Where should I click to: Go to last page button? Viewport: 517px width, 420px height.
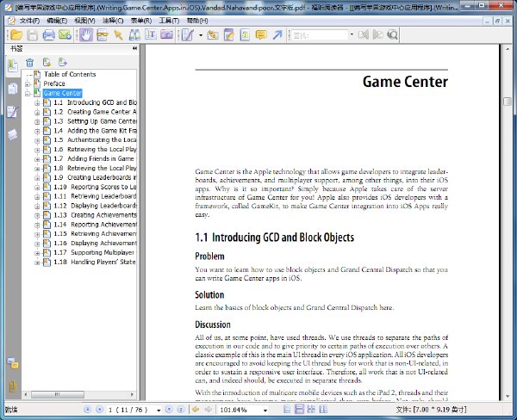181,410
